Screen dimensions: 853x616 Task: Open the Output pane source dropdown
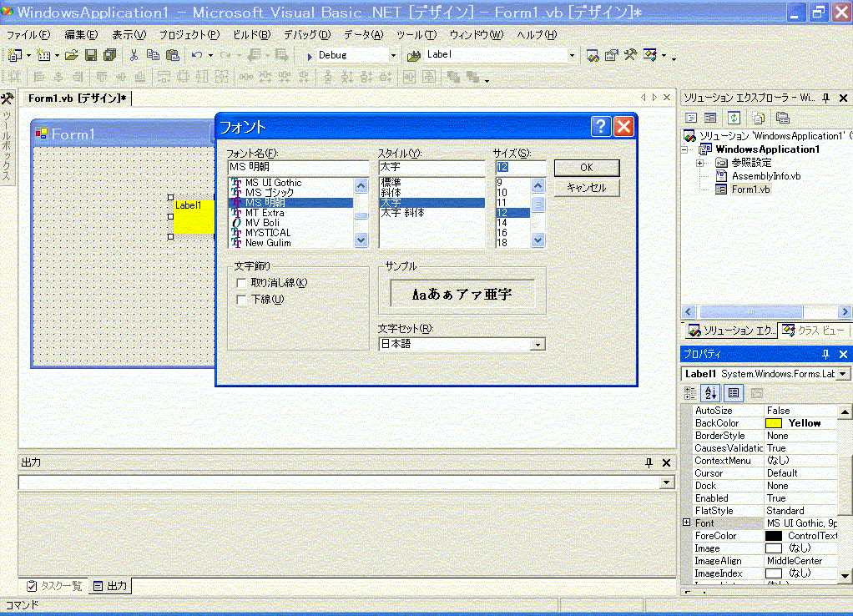(x=666, y=482)
